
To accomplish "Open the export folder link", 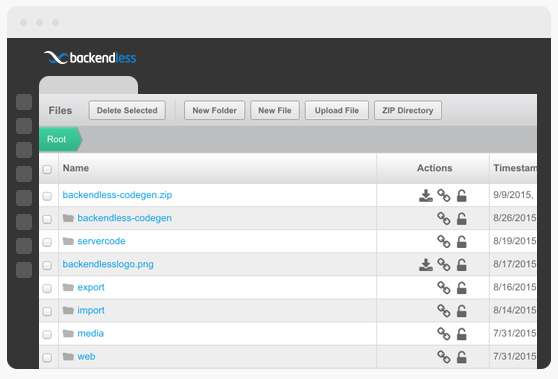I will click(91, 287).
